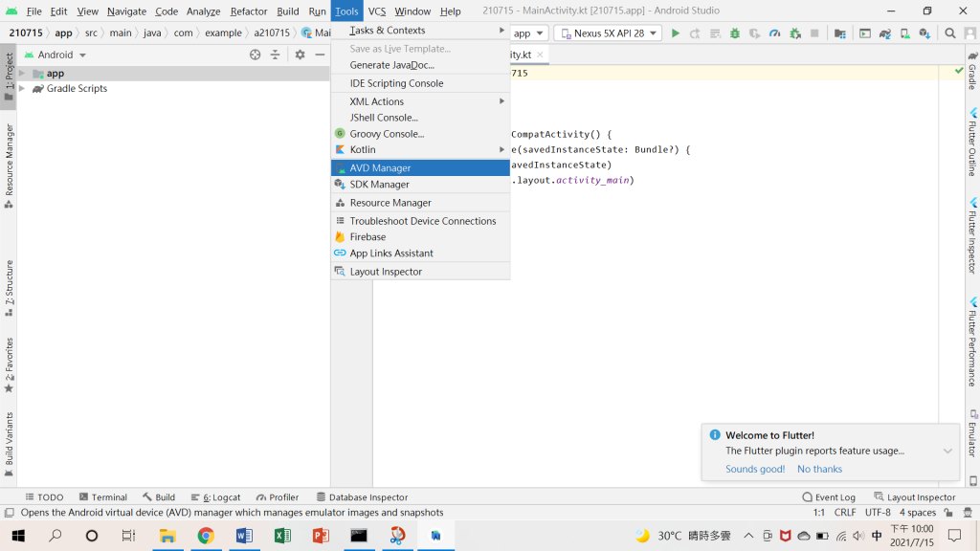Click the Stop square button in toolbar
980x551 pixels.
[814, 33]
